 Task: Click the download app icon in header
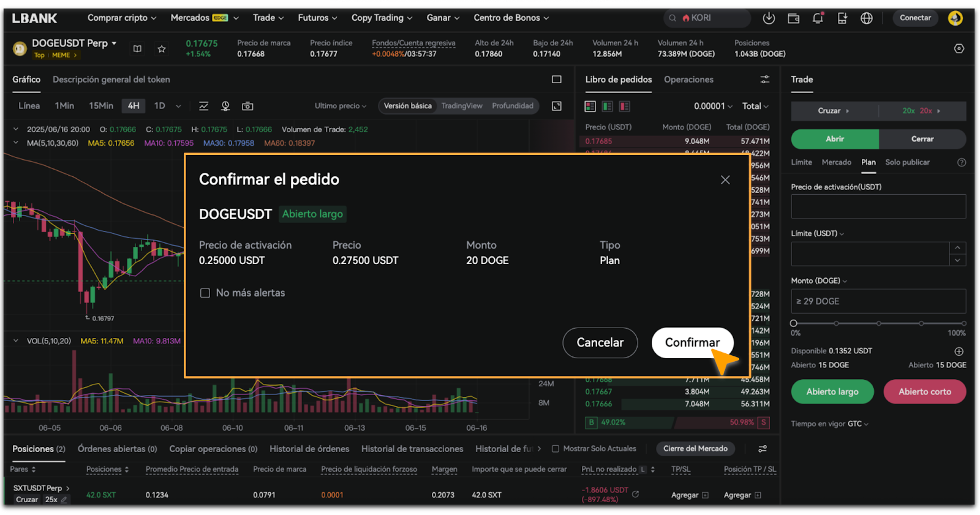point(769,18)
